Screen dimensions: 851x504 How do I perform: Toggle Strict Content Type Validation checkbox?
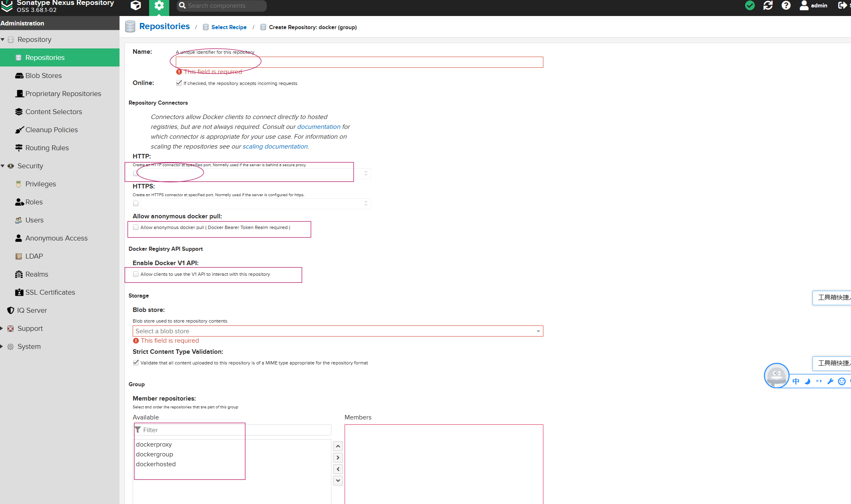[136, 362]
